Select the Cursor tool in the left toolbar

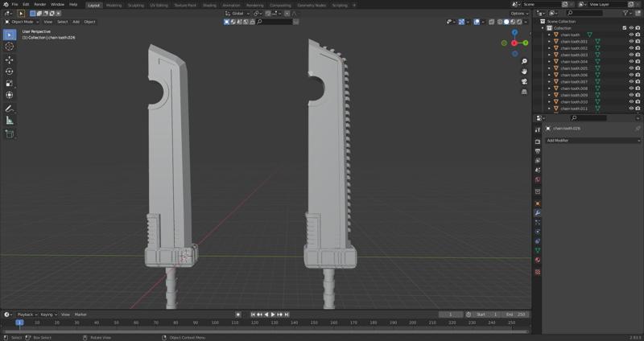coord(10,47)
